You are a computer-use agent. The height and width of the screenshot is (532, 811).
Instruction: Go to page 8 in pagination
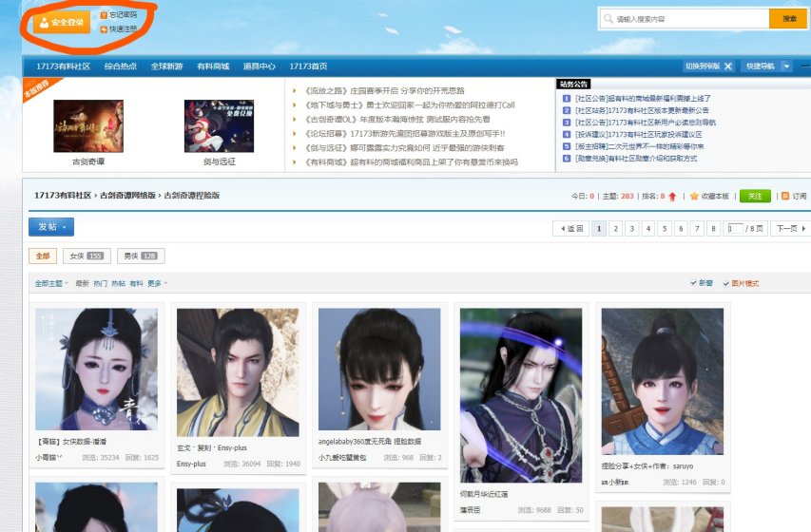[x=713, y=229]
